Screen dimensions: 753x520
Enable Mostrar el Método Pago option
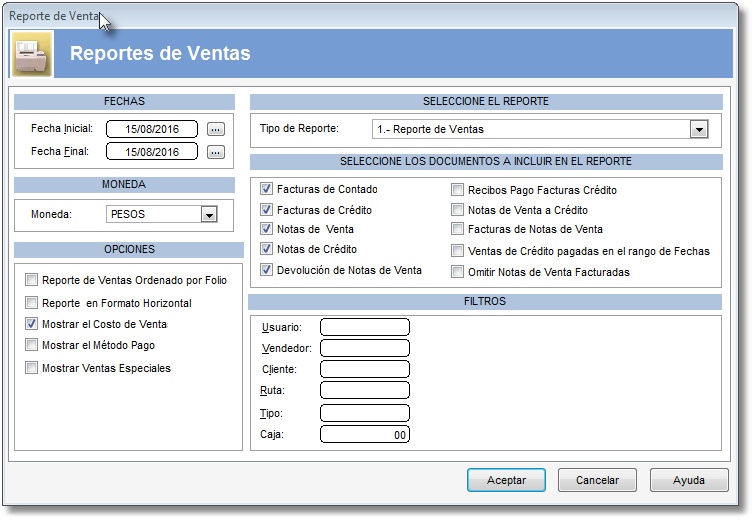click(31, 345)
